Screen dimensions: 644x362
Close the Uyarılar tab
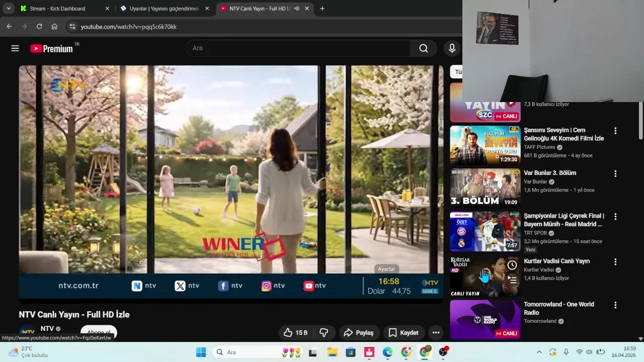pyautogui.click(x=207, y=9)
